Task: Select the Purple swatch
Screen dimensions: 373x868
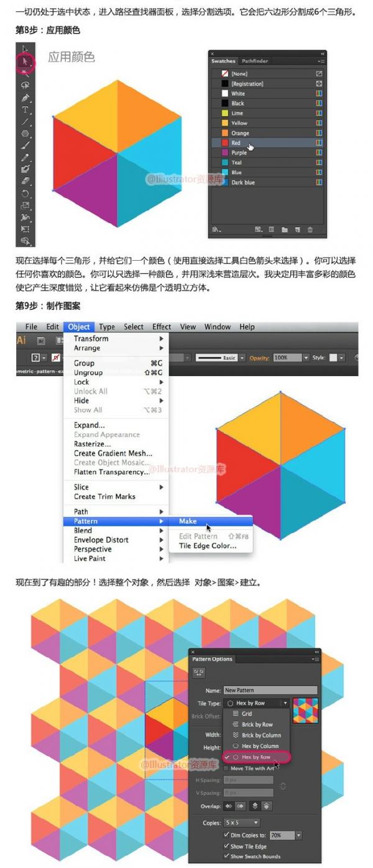Action: click(239, 152)
